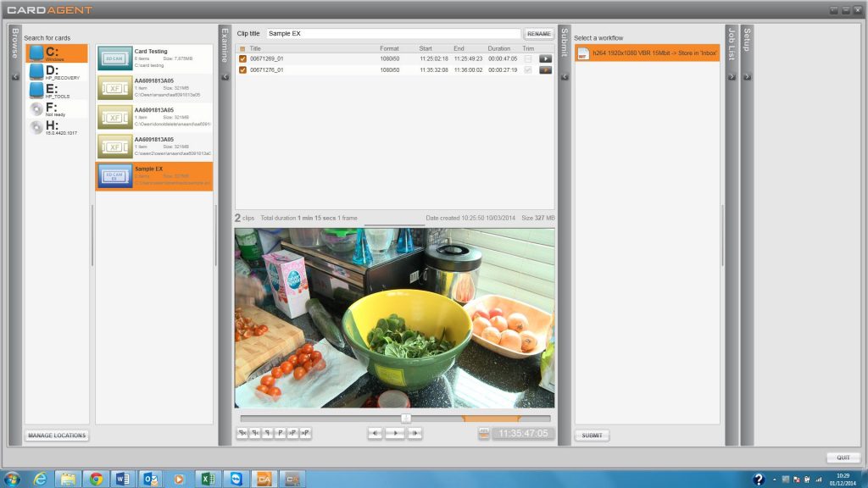Open the Card Testing XDCAM card
Viewport: 868px width, 488px height.
pyautogui.click(x=154, y=58)
